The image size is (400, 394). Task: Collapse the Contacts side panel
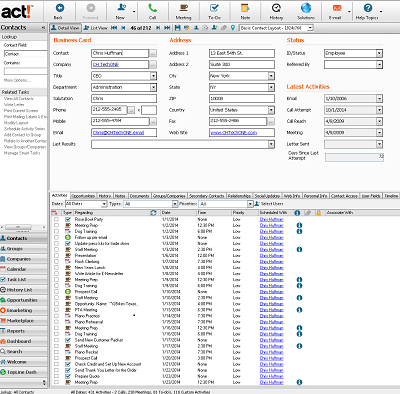click(43, 28)
